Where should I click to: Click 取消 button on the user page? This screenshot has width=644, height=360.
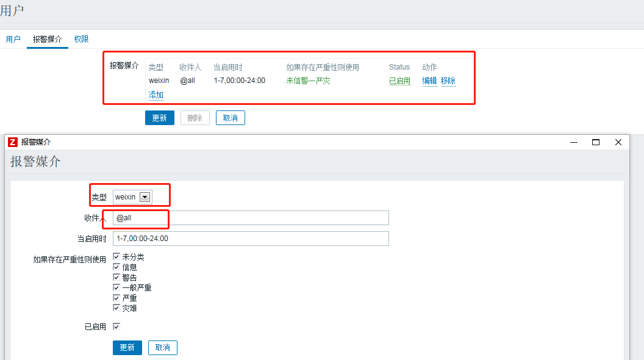[231, 118]
